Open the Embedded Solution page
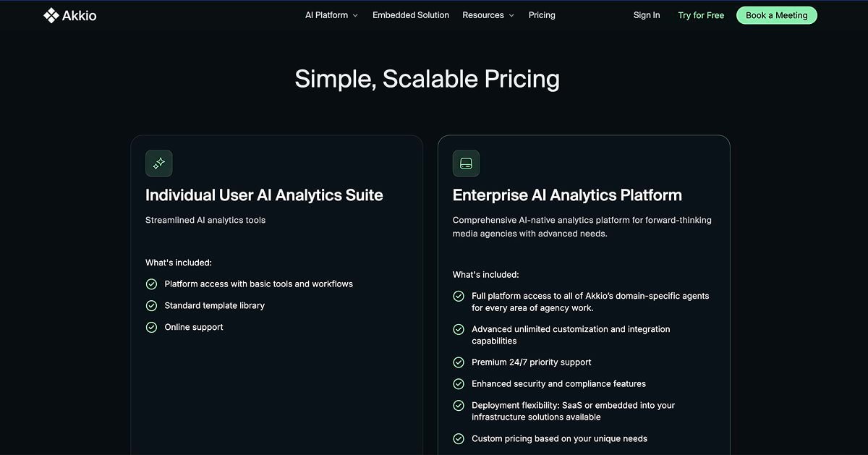 [x=411, y=15]
